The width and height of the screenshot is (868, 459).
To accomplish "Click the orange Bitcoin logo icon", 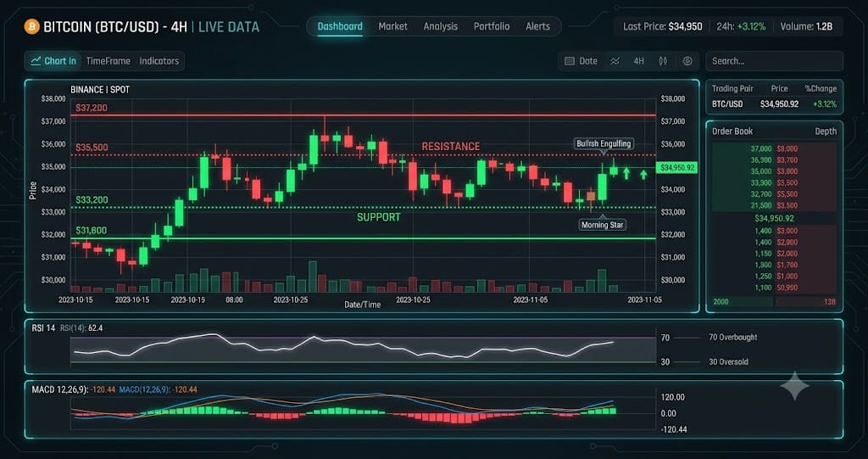I will [31, 26].
